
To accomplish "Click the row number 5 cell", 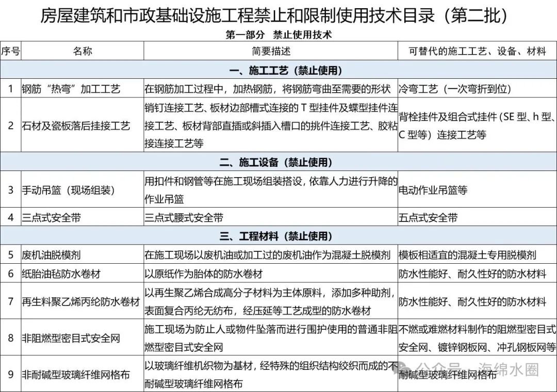I will pyautogui.click(x=11, y=254).
